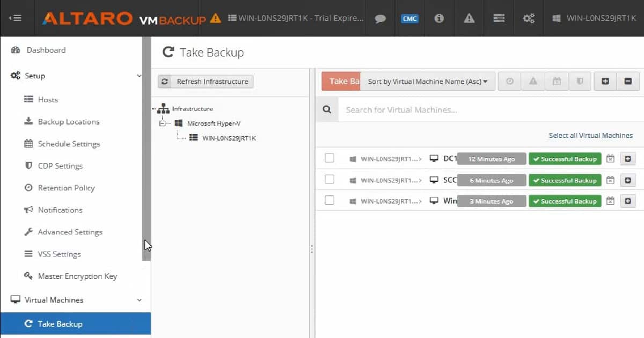
Task: Click the 12 Minutes Ago label
Action: coord(492,159)
